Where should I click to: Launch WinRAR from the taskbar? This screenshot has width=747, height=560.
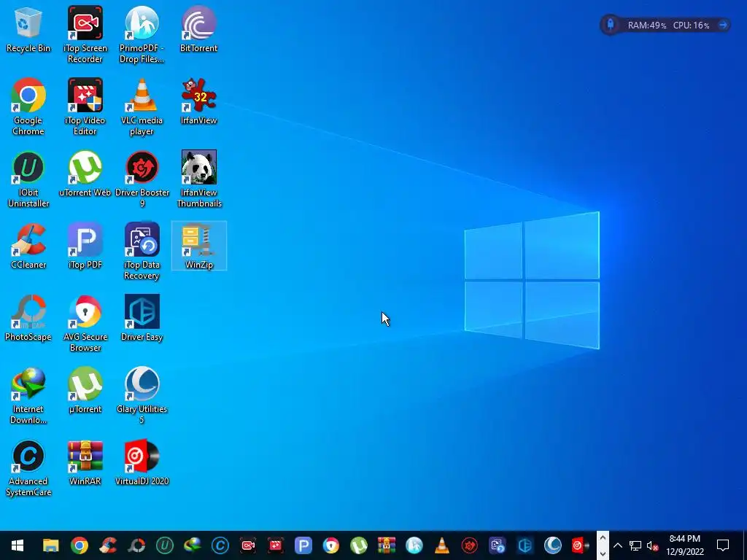point(387,545)
